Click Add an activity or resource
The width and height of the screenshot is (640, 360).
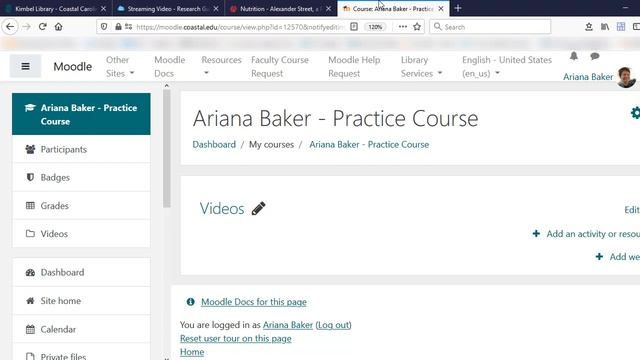(x=586, y=234)
